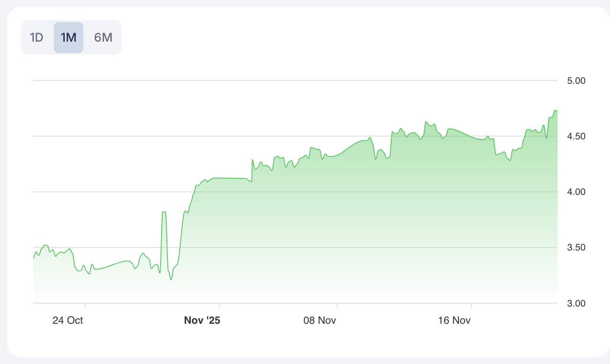610x364 pixels.
Task: Select the 1M time range tab
Action: [x=69, y=37]
